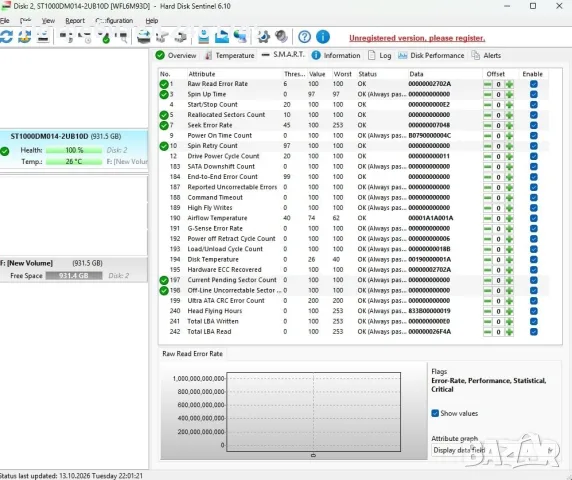Click the blue save-report disk toolbar icon
This screenshot has height=480, width=572.
coord(204,37)
